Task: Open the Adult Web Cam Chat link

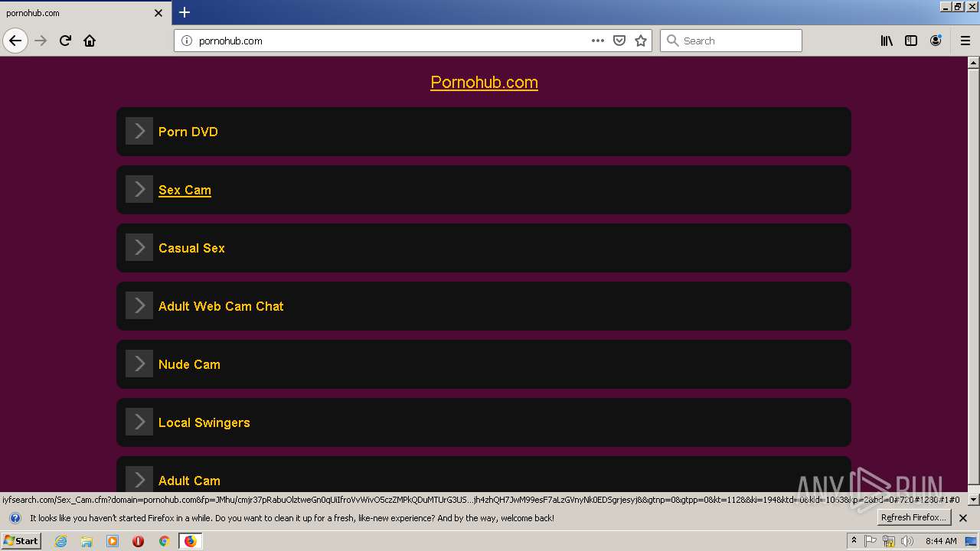Action: pyautogui.click(x=221, y=306)
